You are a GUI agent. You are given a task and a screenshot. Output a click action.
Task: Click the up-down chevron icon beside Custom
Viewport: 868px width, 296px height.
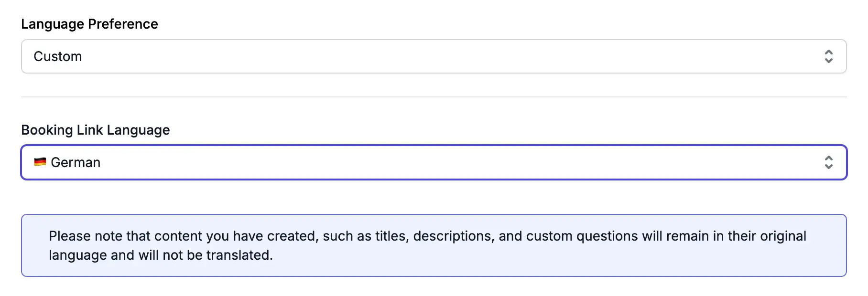click(828, 56)
